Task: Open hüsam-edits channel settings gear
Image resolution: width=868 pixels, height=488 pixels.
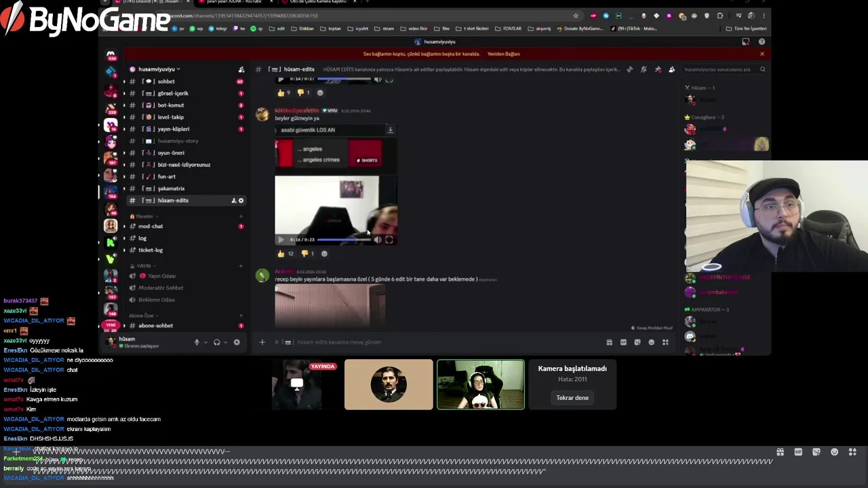Action: click(x=241, y=201)
